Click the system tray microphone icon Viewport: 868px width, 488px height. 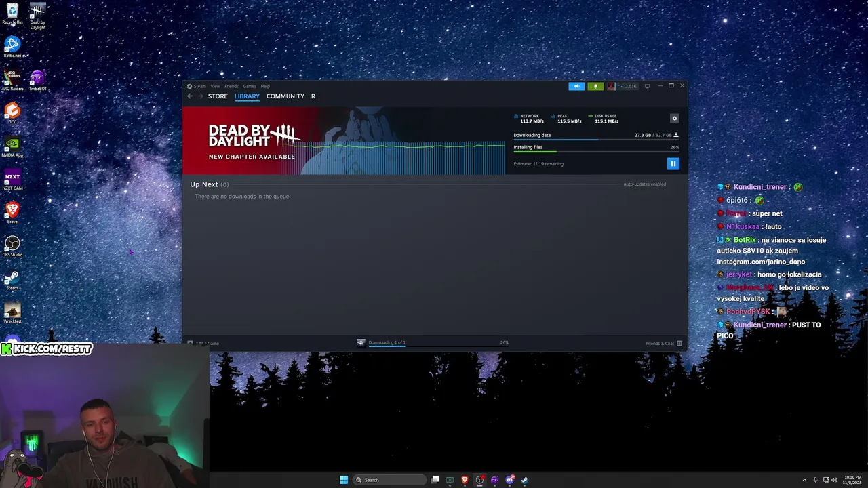815,480
